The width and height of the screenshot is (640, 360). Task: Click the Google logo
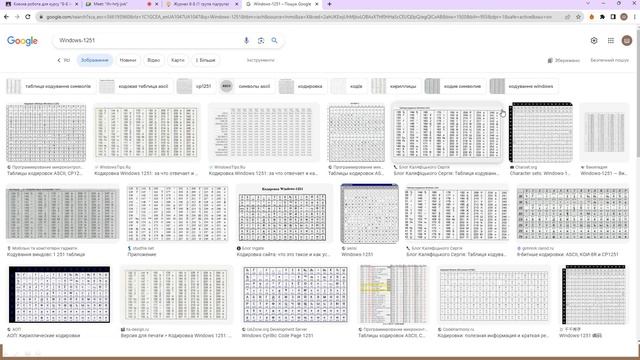[x=22, y=41]
